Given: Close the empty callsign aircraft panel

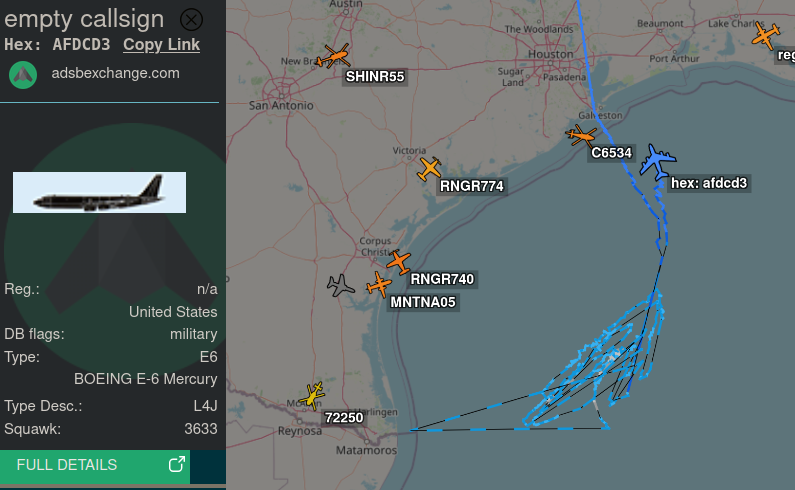Looking at the screenshot, I should (191, 20).
